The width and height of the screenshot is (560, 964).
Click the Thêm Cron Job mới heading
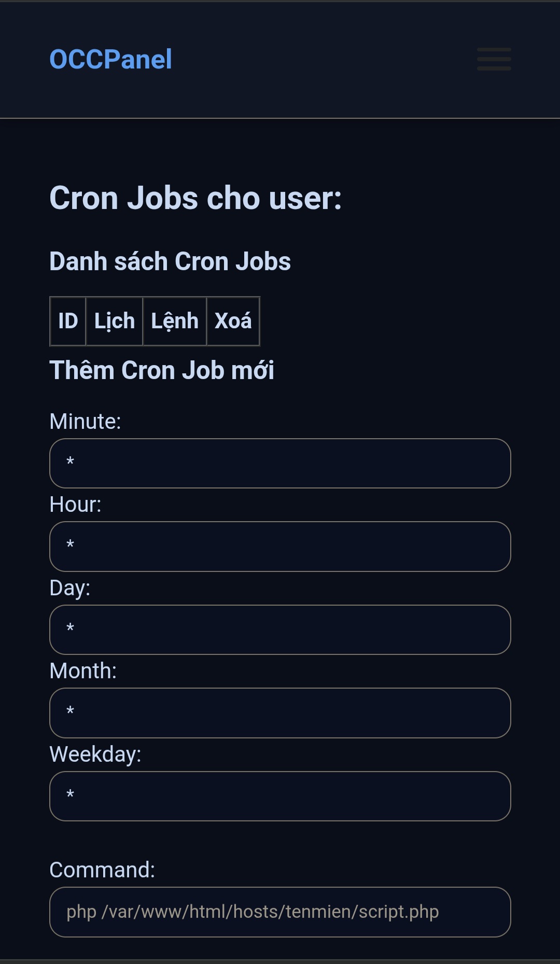[162, 370]
